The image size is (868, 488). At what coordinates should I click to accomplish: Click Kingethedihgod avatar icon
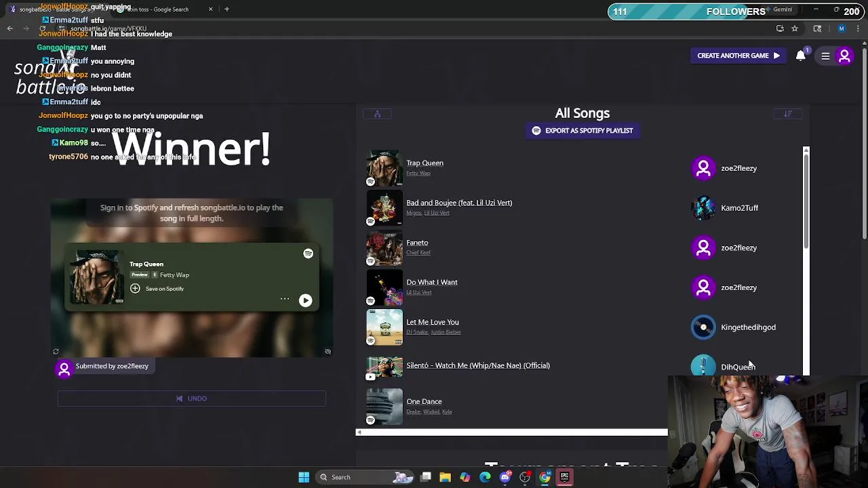tap(703, 327)
